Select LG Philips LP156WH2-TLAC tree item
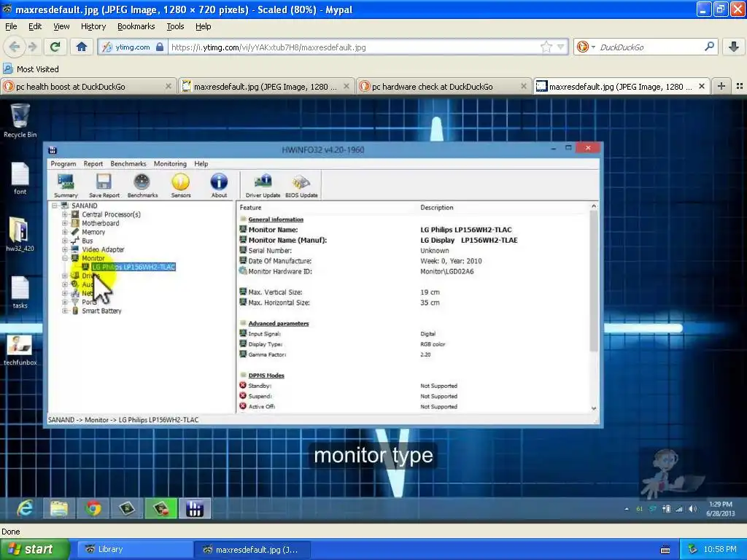747x560 pixels. pyautogui.click(x=134, y=267)
